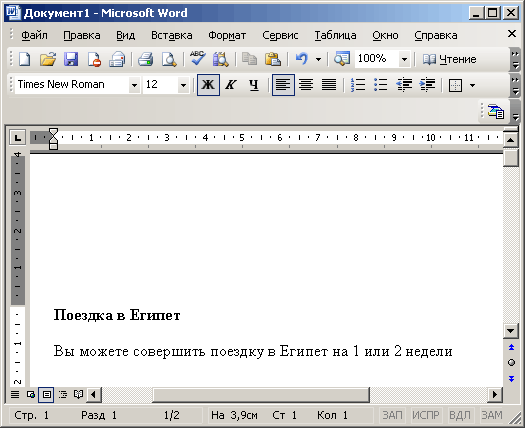Open Print Preview magnifier icon
This screenshot has width=525, height=428.
(x=169, y=60)
